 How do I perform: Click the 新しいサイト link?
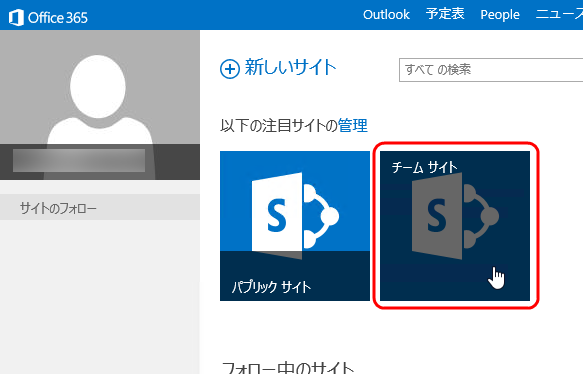290,68
